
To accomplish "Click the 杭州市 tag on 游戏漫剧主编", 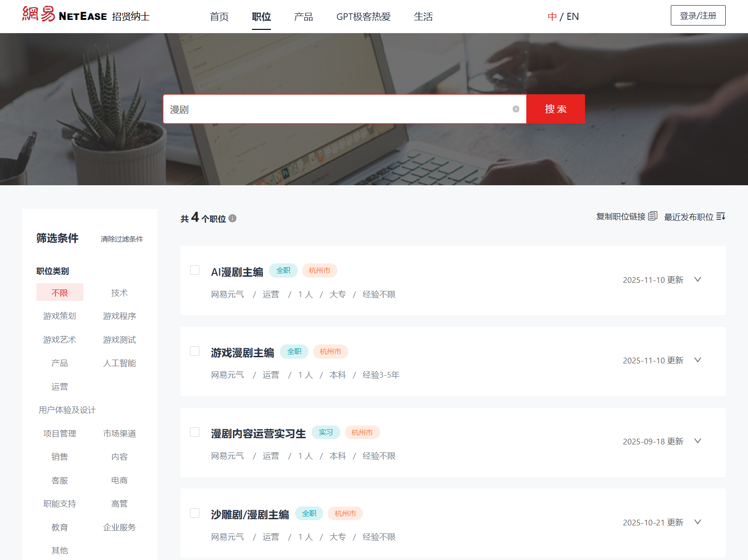I will coord(330,352).
